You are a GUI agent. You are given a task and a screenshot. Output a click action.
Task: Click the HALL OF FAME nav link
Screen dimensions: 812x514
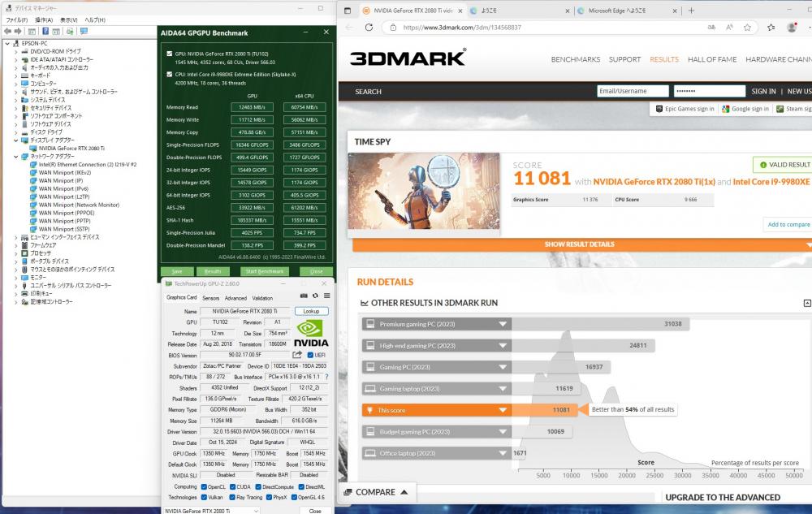(712, 59)
